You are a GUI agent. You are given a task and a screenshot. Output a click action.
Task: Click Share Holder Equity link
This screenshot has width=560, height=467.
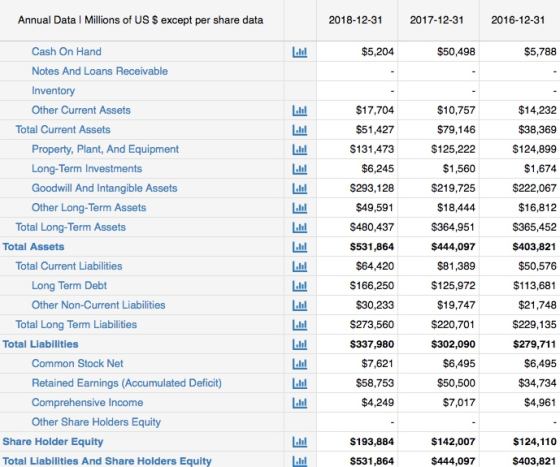pyautogui.click(x=53, y=442)
